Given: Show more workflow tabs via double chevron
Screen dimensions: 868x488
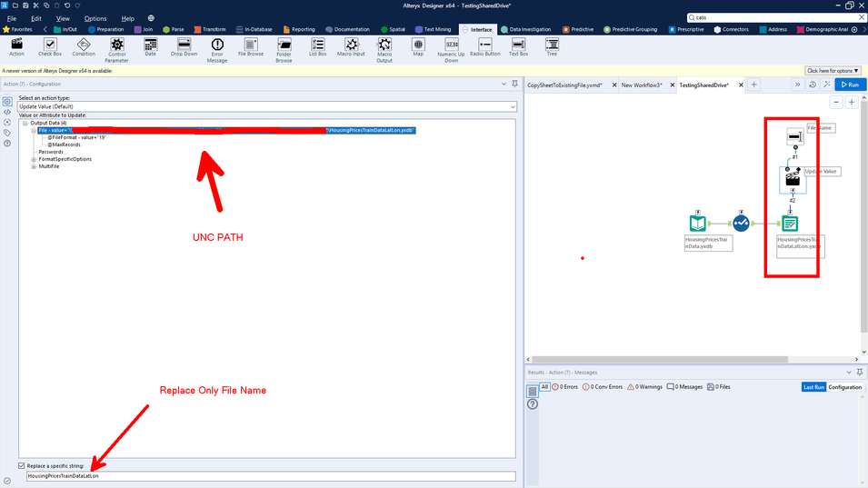Looking at the screenshot, I should [x=798, y=85].
